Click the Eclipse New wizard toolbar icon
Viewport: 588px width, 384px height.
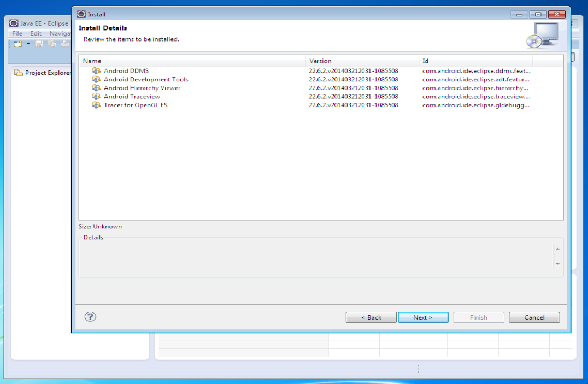click(x=17, y=44)
